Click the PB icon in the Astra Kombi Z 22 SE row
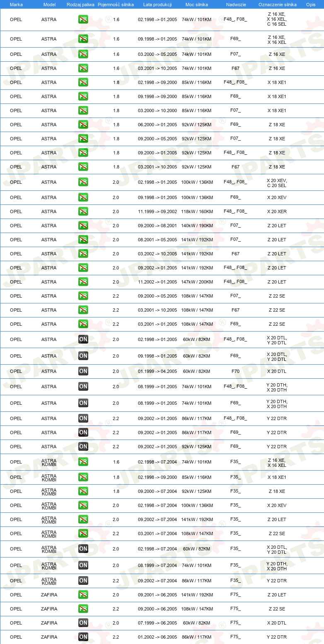 [x=83, y=533]
